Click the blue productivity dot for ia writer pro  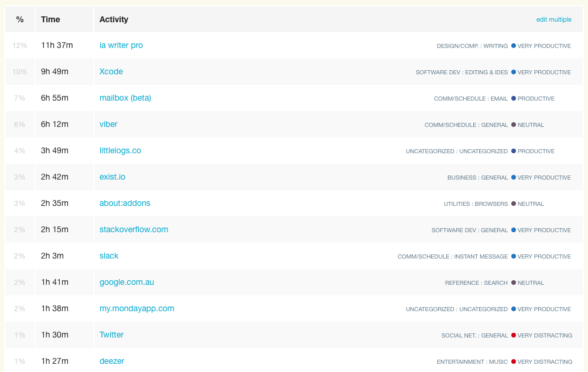click(x=514, y=46)
